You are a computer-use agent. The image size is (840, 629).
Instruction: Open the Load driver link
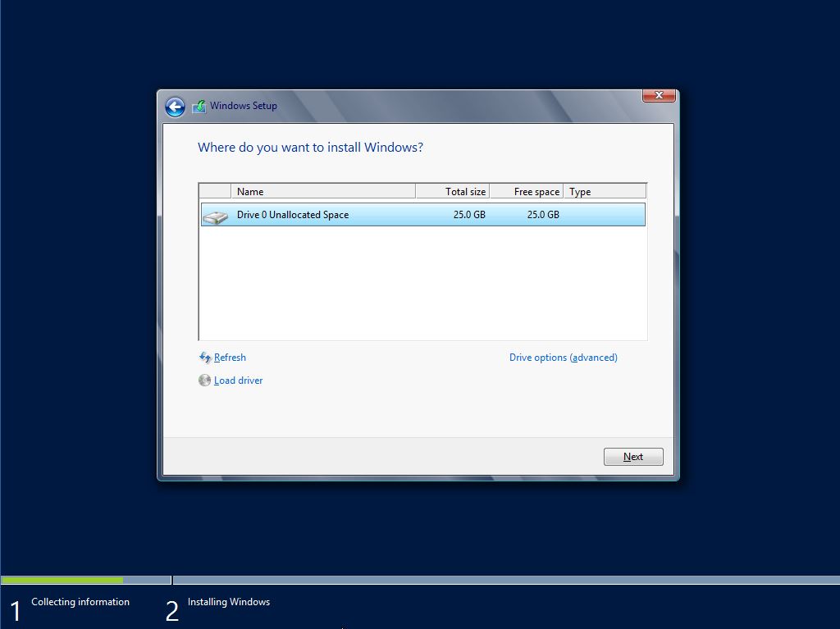click(239, 381)
